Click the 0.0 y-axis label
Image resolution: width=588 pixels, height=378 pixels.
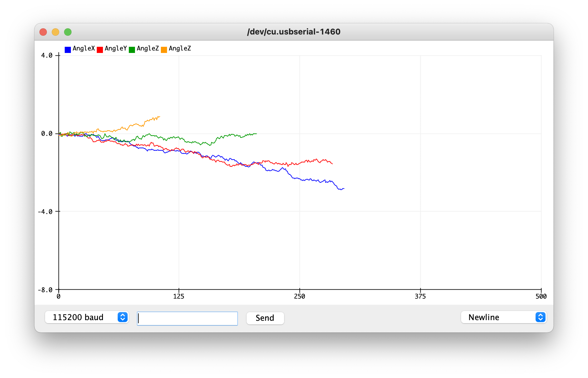(x=47, y=134)
